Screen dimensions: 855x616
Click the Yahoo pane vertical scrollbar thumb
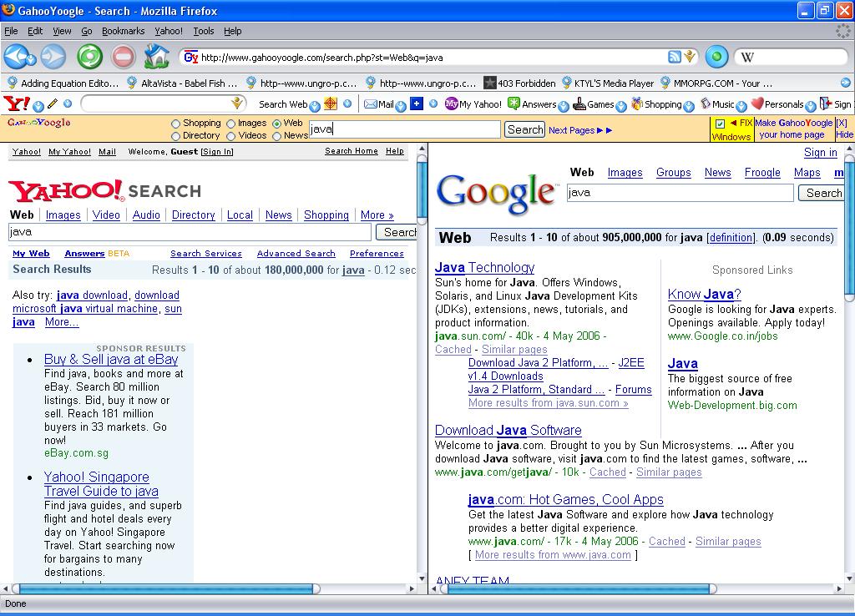coord(422,189)
